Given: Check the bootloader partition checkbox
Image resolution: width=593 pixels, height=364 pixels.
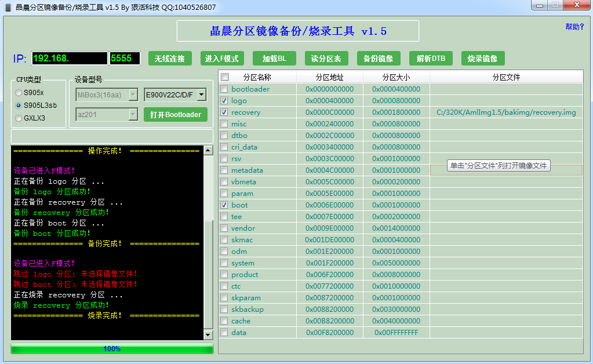Looking at the screenshot, I should 224,89.
